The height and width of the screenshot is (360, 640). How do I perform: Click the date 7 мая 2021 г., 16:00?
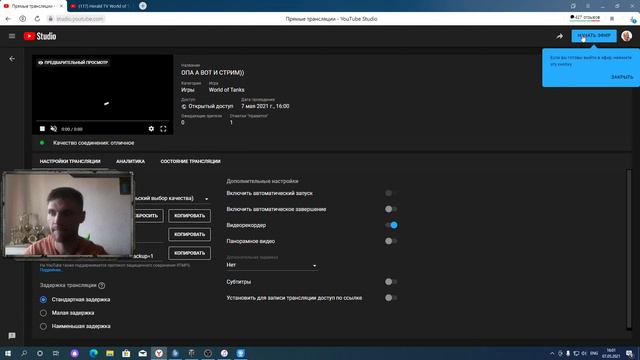(x=265, y=106)
